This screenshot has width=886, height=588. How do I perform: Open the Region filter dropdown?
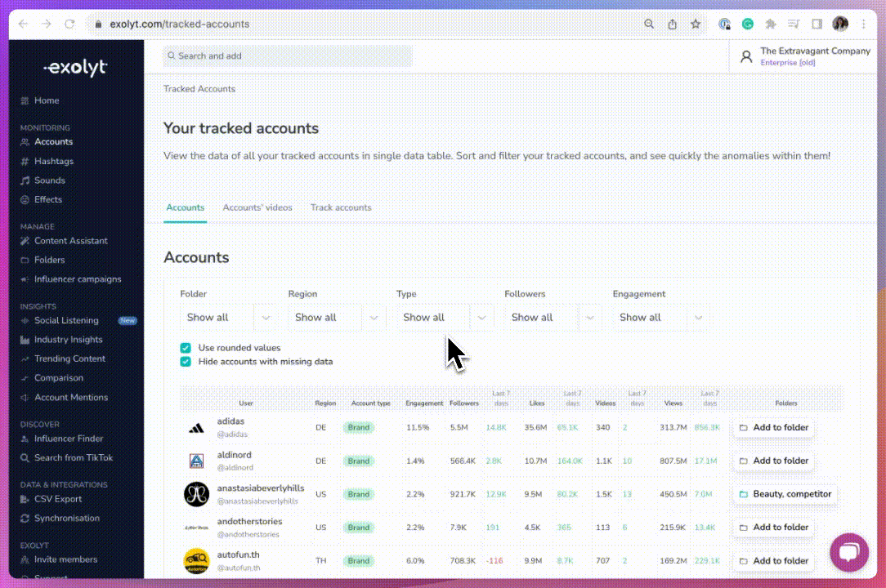coord(337,318)
